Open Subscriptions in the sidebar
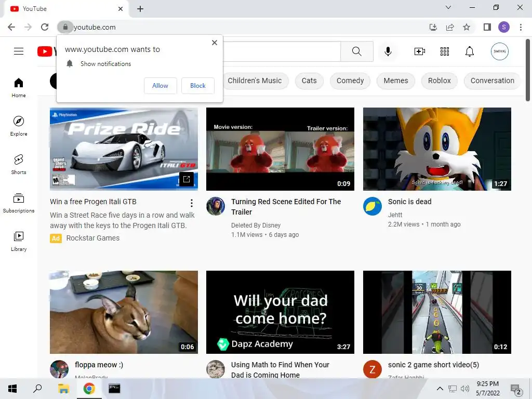 (x=19, y=203)
